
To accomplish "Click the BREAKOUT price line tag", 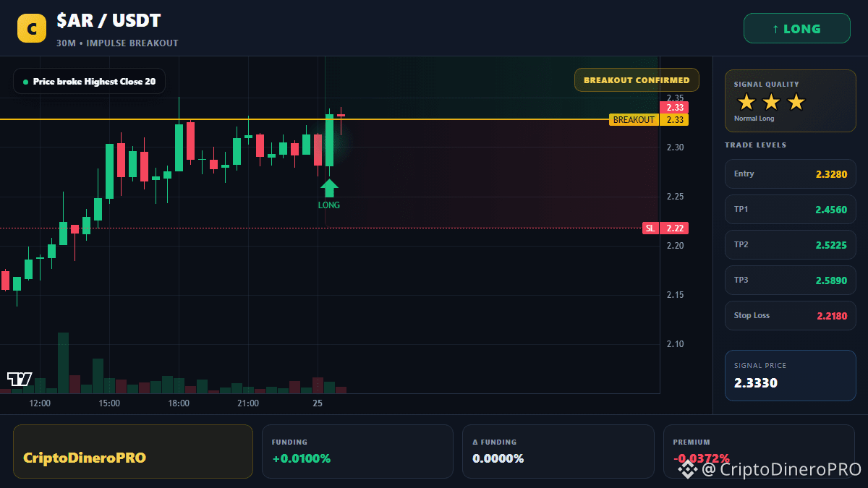I will tap(634, 120).
